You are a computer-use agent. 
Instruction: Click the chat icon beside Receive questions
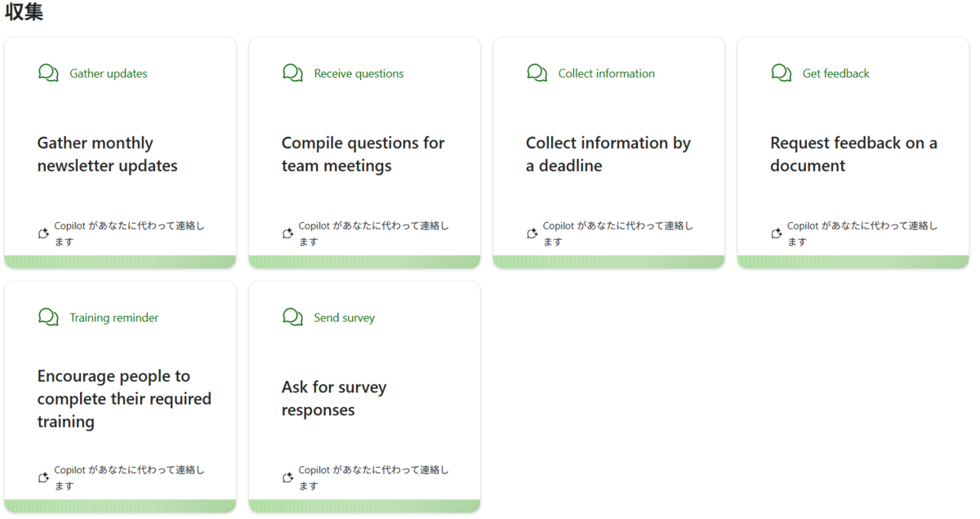292,73
